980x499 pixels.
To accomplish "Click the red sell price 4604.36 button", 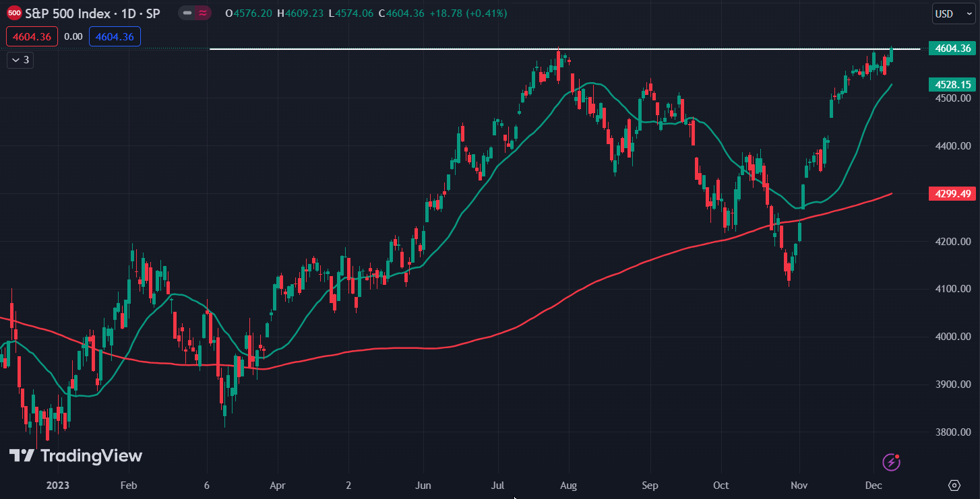I will click(x=32, y=36).
